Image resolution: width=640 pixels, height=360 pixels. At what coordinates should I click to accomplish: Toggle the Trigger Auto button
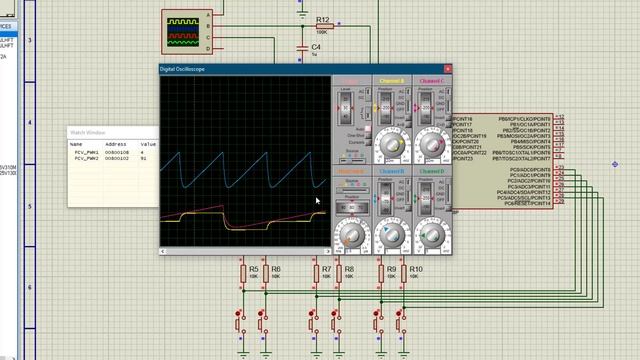pos(368,129)
